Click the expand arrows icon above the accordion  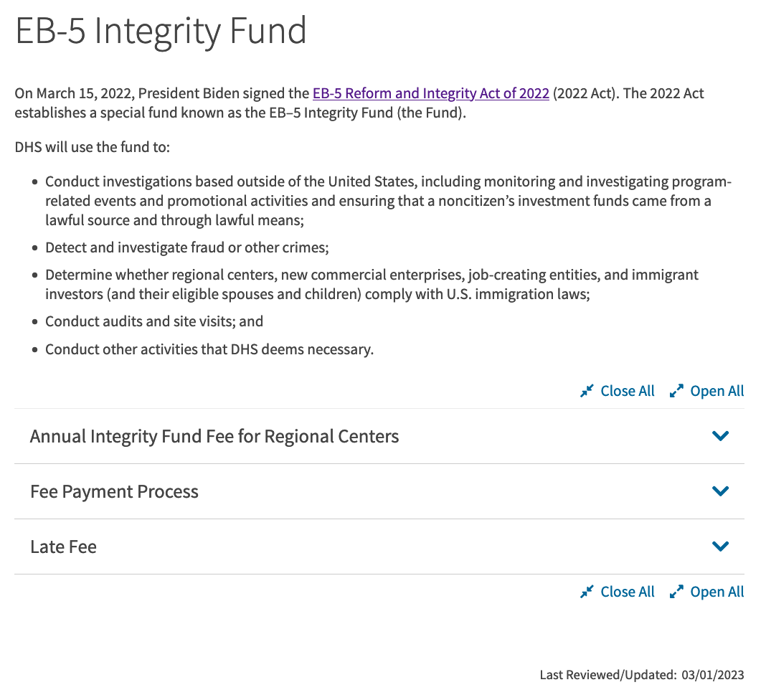pyautogui.click(x=676, y=391)
